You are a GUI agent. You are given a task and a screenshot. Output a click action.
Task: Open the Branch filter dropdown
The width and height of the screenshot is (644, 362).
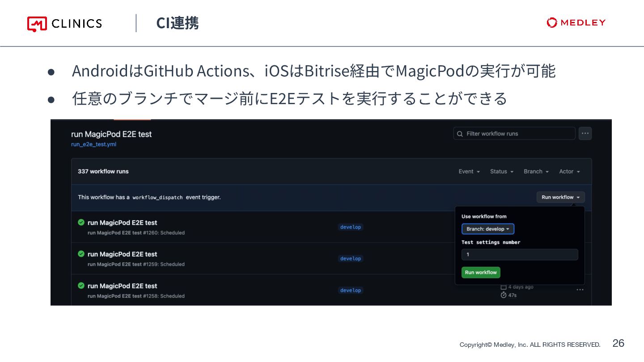tap(536, 172)
